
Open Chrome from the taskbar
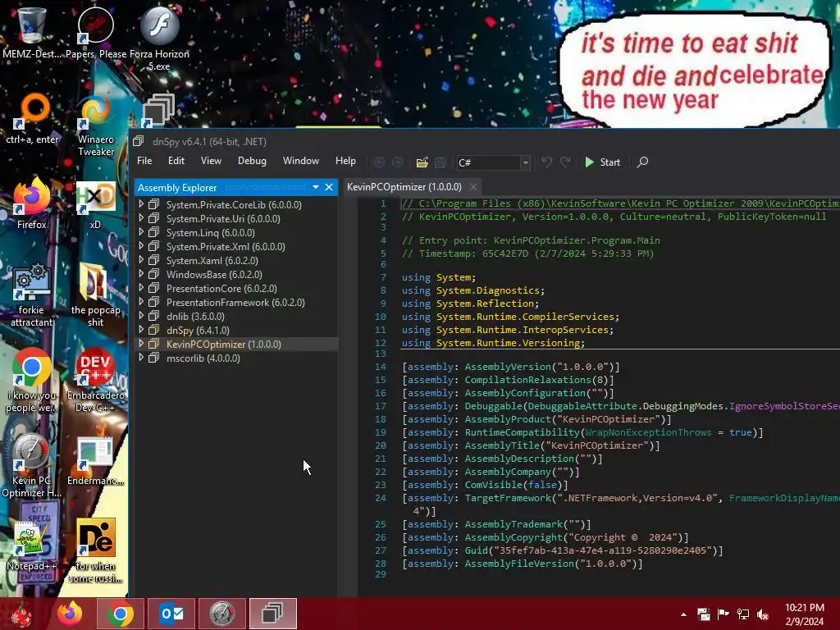(x=120, y=614)
